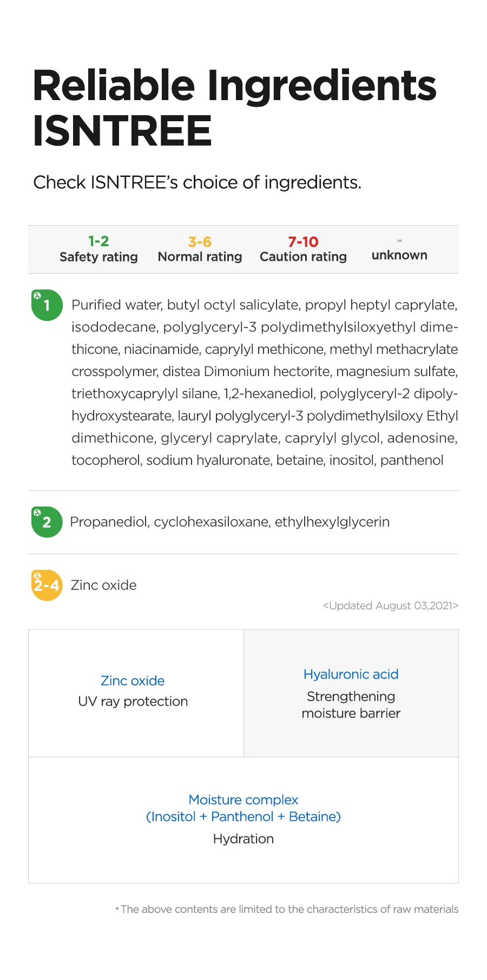Click the Updated August 03,2021 note
This screenshot has height=980, width=487.
pos(390,606)
